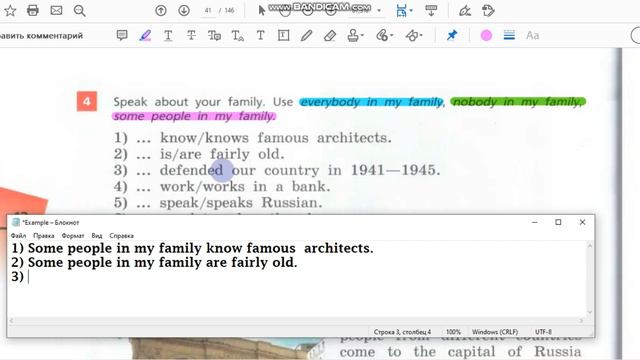Click line '5) ... speak/speaks Russian.'

tap(218, 202)
